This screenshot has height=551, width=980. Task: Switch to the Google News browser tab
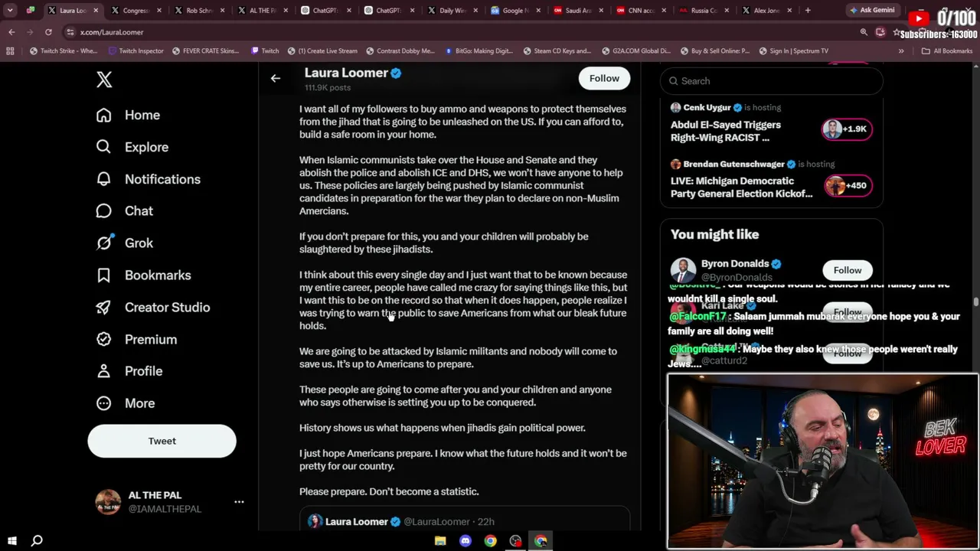point(516,11)
